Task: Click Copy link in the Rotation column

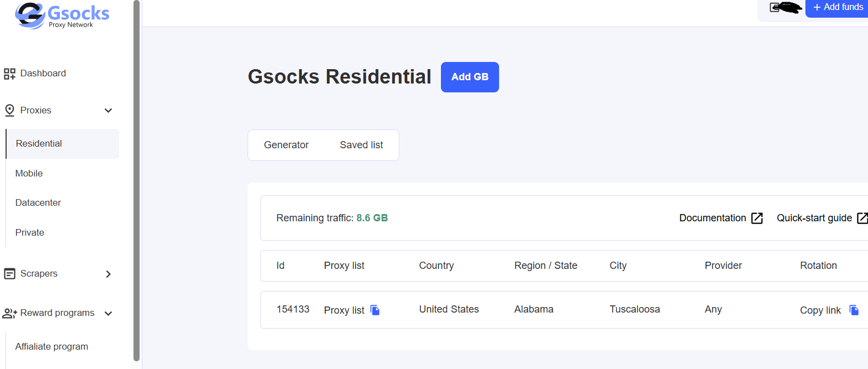Action: pos(820,310)
